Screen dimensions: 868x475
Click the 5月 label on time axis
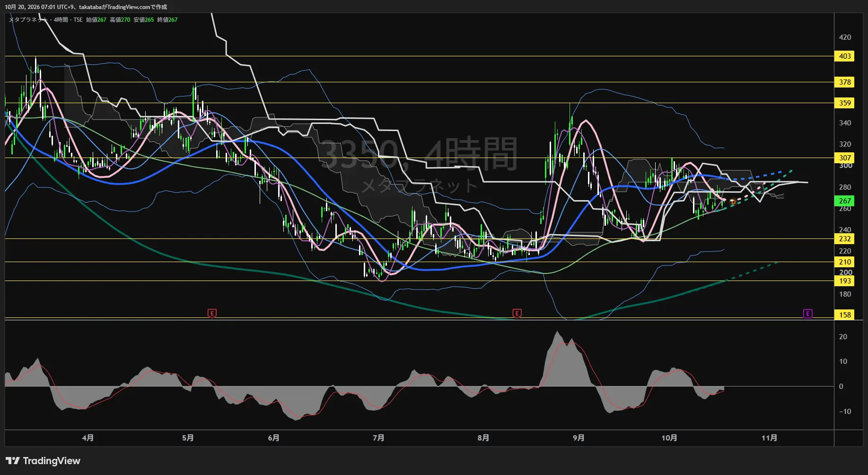point(188,438)
